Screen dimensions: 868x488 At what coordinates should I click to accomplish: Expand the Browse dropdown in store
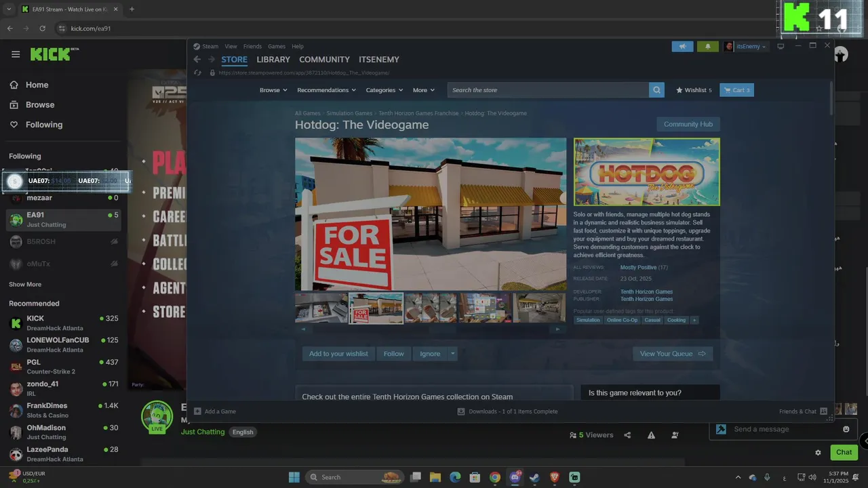273,90
